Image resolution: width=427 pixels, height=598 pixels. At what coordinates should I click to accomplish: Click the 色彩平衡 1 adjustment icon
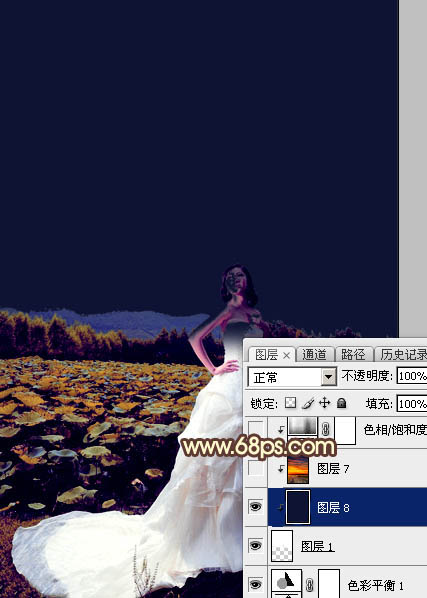coord(286,584)
